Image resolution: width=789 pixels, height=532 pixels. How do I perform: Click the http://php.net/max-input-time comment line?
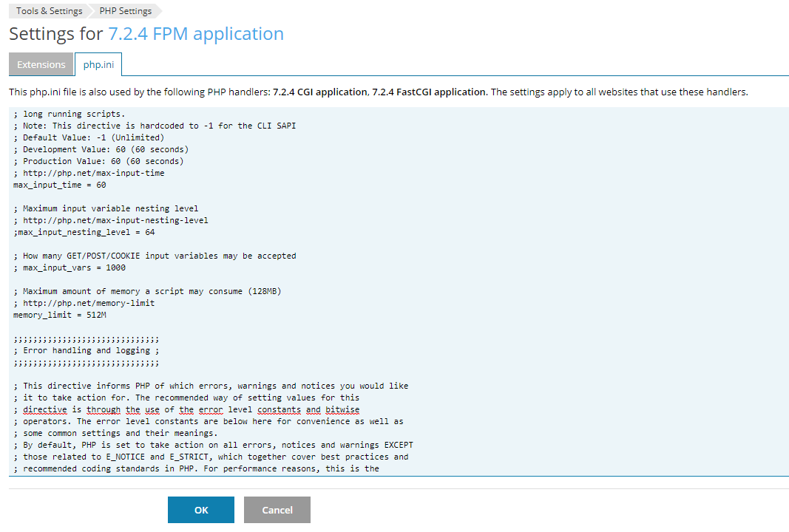(89, 173)
